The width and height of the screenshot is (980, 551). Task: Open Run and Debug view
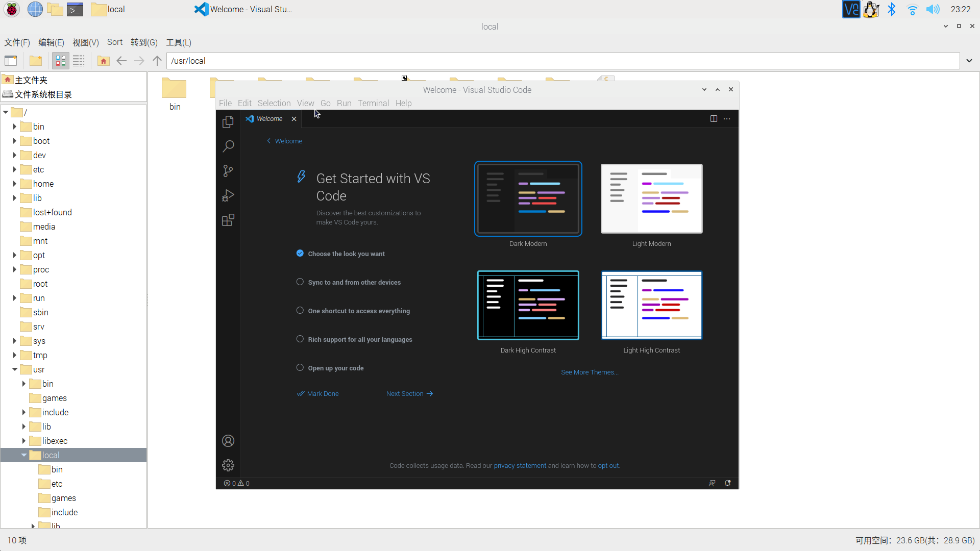point(228,195)
